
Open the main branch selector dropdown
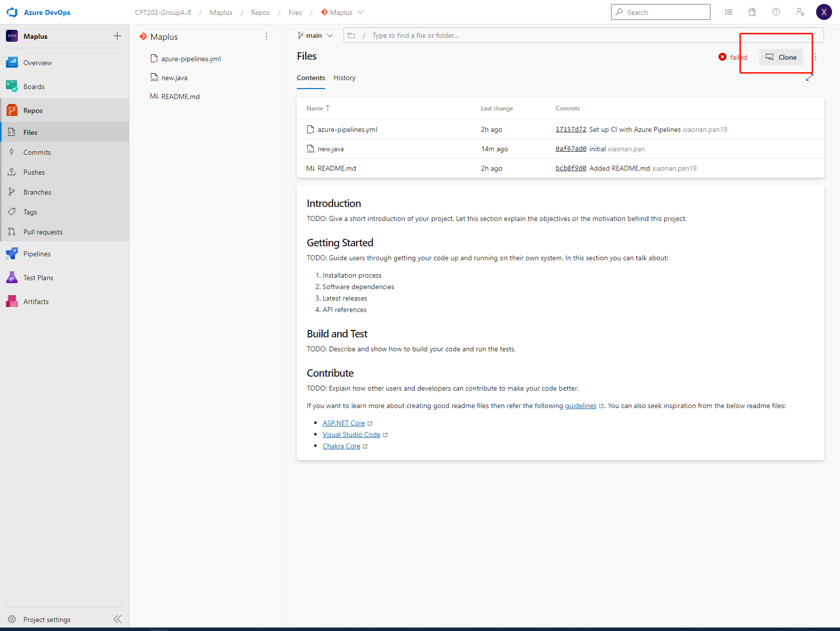pos(315,35)
